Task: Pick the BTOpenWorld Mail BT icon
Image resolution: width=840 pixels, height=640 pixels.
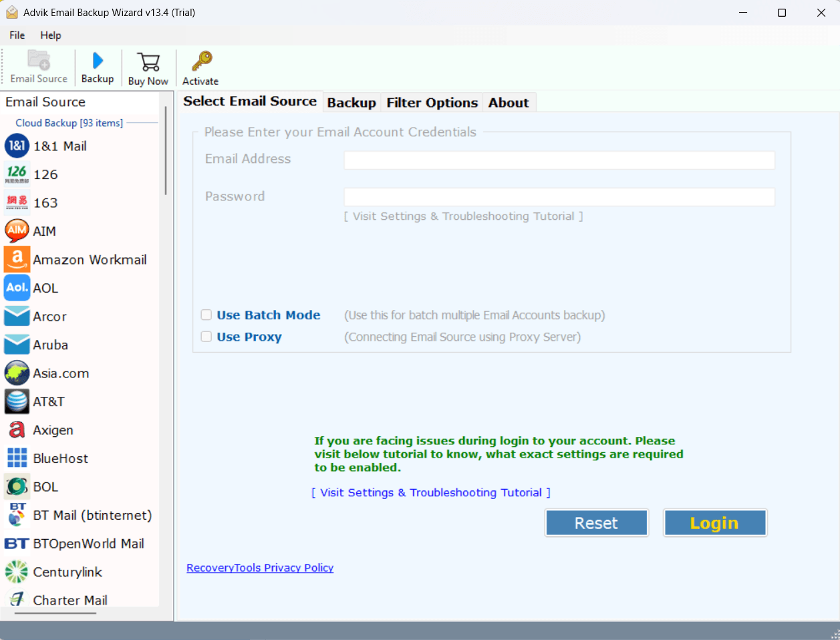Action: (17, 544)
